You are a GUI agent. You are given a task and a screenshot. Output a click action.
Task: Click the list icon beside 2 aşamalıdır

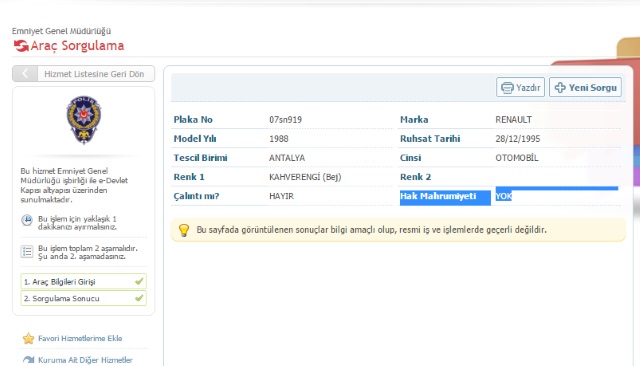27,251
